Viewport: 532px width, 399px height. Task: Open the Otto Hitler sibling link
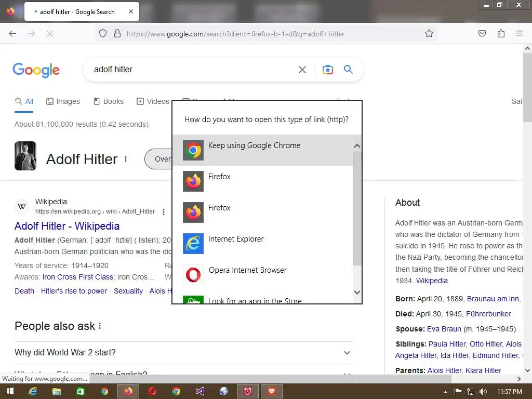tap(486, 344)
